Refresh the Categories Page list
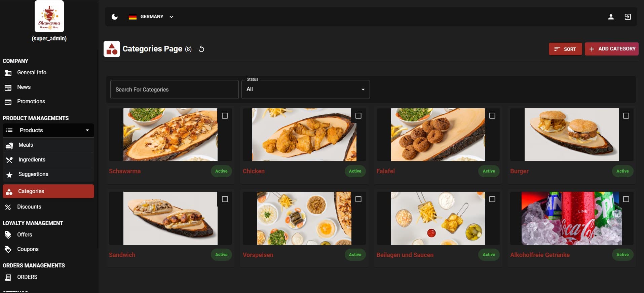The image size is (644, 293). click(x=201, y=49)
